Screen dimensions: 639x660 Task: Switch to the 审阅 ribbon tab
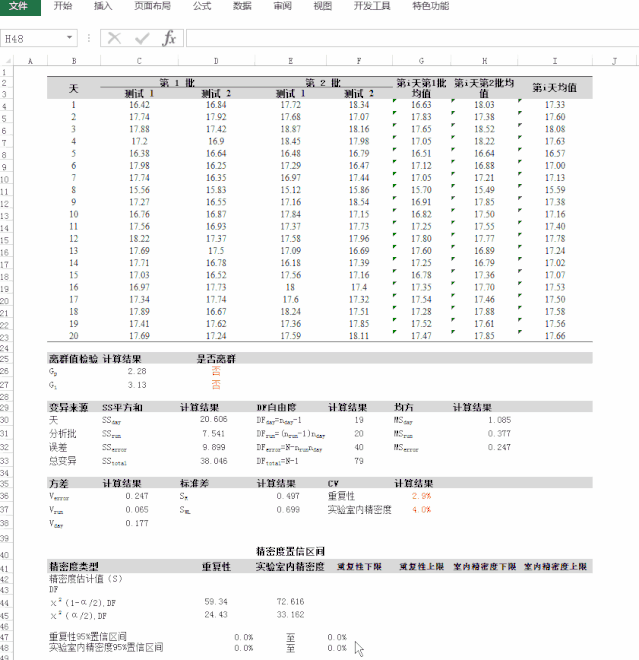coord(282,6)
